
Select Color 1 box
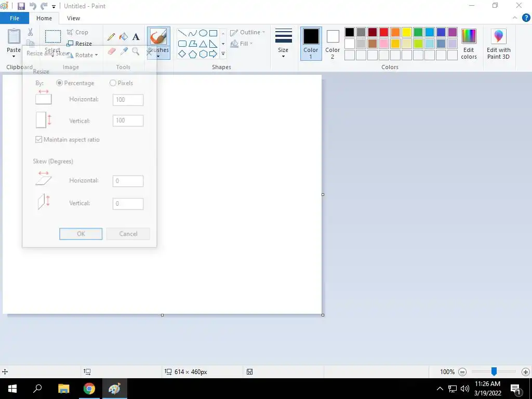coord(311,44)
